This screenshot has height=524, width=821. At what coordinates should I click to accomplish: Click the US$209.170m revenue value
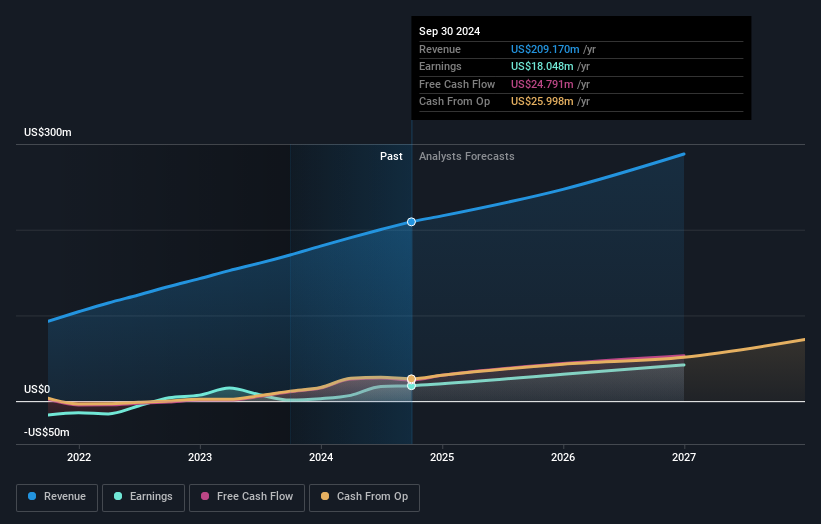(x=545, y=49)
